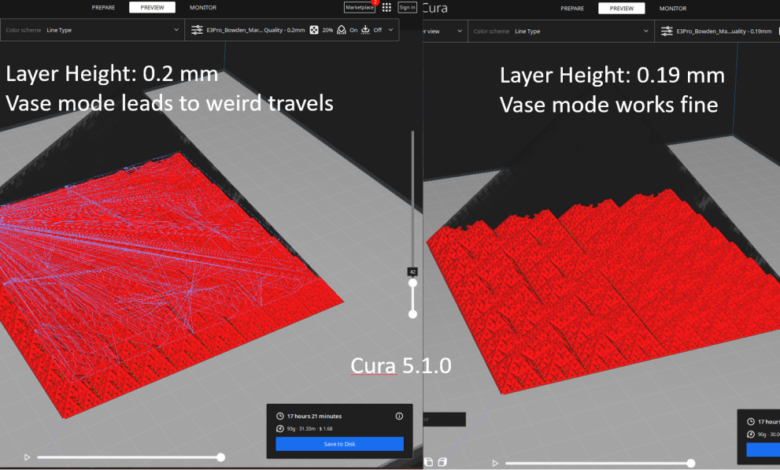
Task: Click the path slider handle in left window
Action: (x=220, y=457)
